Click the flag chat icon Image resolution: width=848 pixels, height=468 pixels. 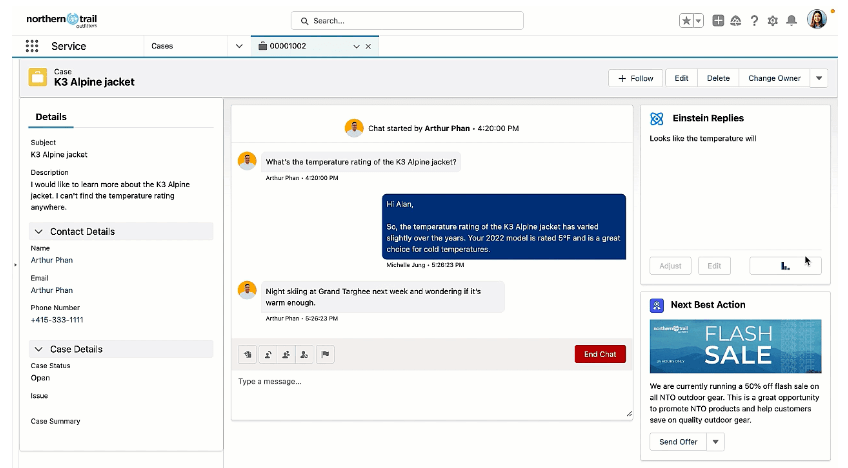tap(326, 354)
